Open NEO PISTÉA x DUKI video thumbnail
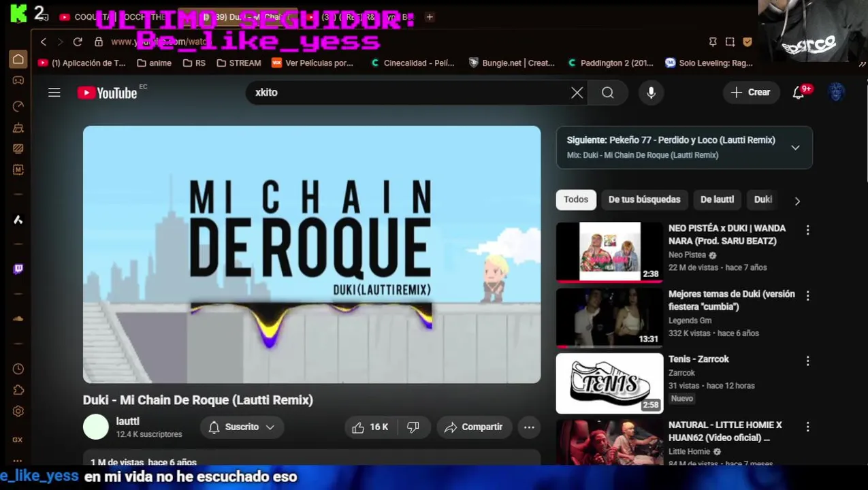This screenshot has width=868, height=490. (x=609, y=252)
